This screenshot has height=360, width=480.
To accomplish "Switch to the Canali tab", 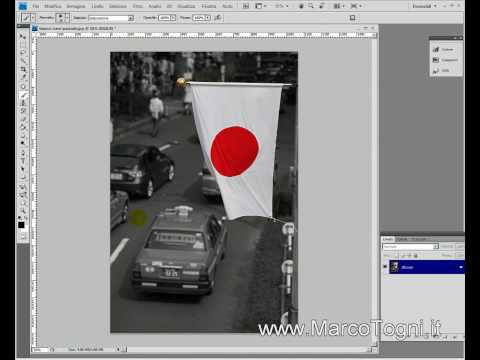I will pos(402,239).
